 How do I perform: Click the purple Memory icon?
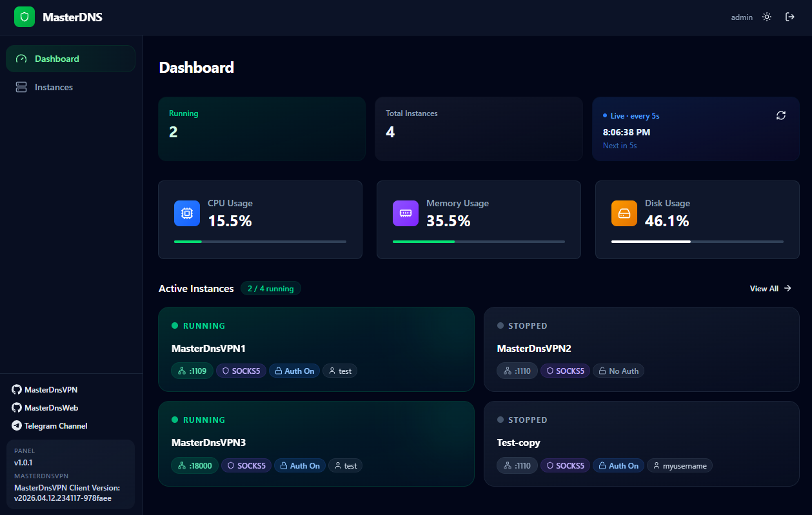(406, 213)
